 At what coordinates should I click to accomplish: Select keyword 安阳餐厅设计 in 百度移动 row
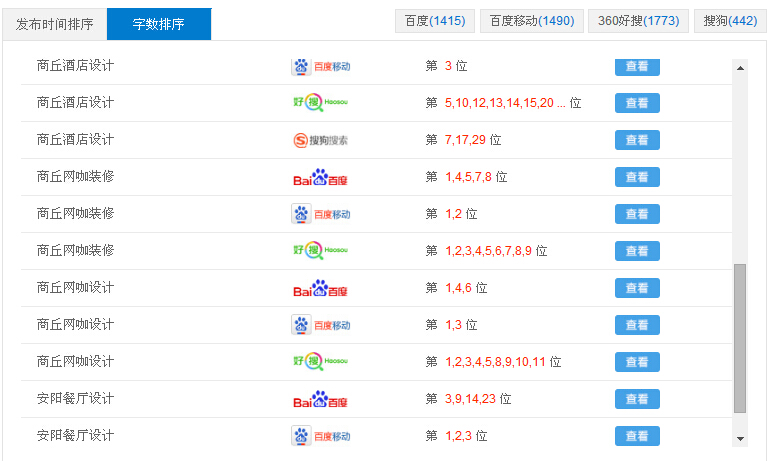point(76,435)
